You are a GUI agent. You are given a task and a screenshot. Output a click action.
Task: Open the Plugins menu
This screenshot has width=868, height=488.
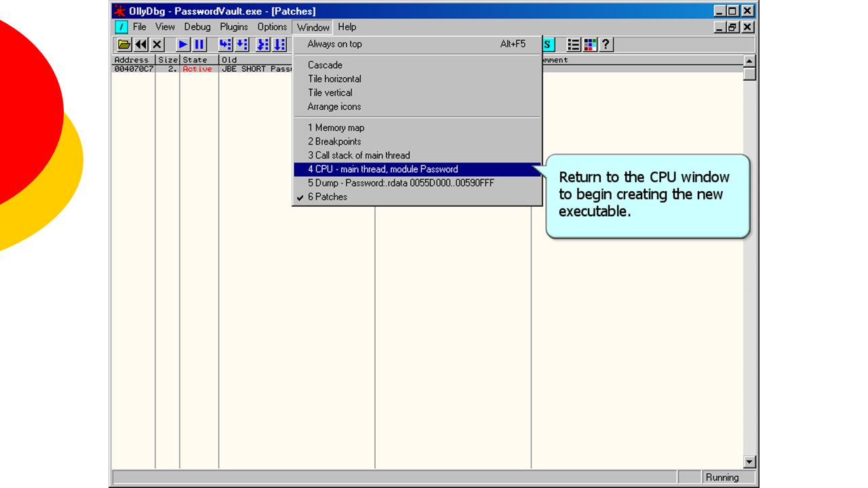(234, 27)
